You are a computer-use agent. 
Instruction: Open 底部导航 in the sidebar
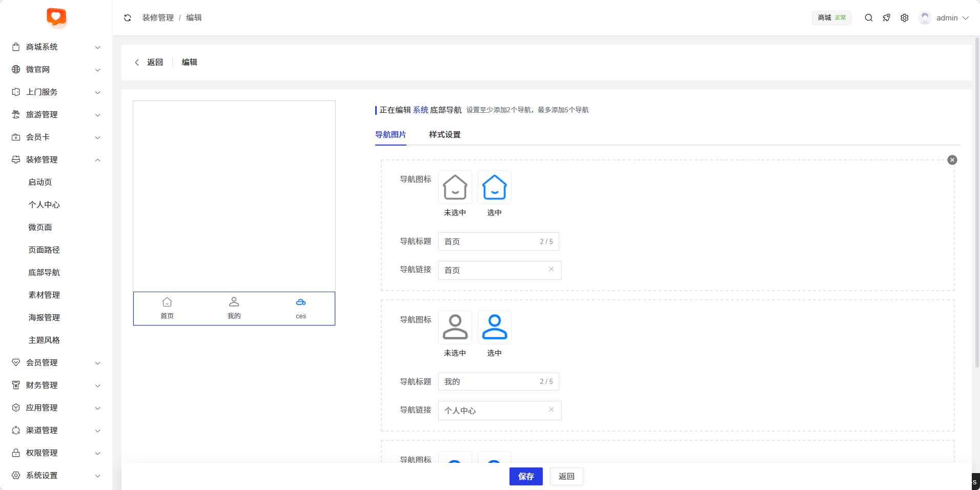click(44, 273)
